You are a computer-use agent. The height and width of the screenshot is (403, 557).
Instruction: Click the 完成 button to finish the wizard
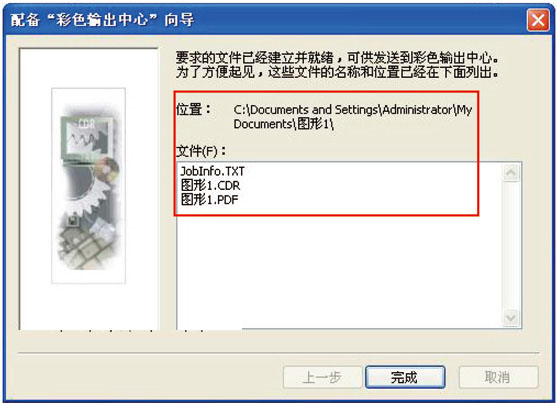point(405,377)
